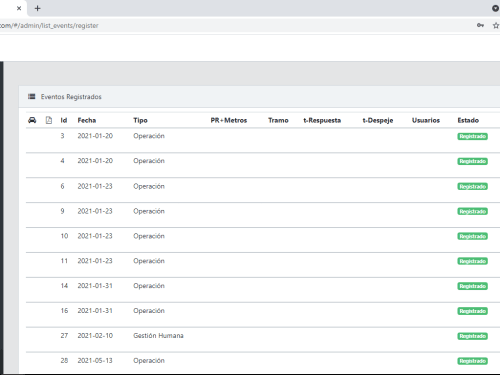Screen dimensions: 500x375
Task: Click the Registrado badge for event 9
Action: (472, 211)
